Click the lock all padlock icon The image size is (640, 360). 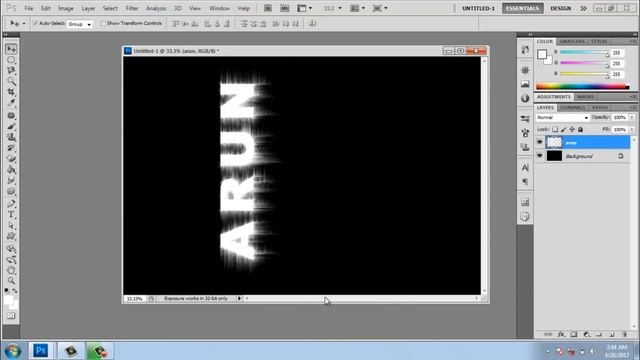point(580,129)
